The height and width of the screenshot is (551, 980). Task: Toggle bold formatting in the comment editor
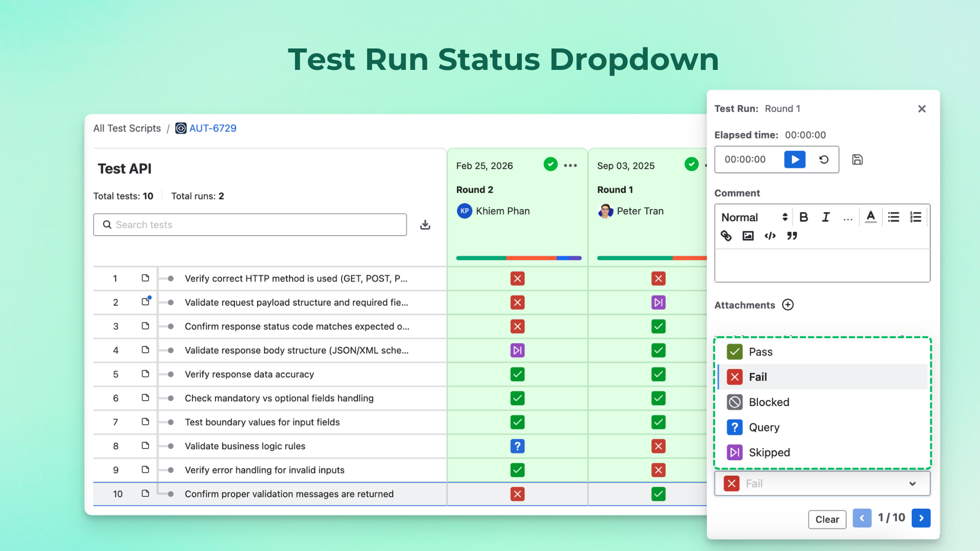tap(804, 217)
